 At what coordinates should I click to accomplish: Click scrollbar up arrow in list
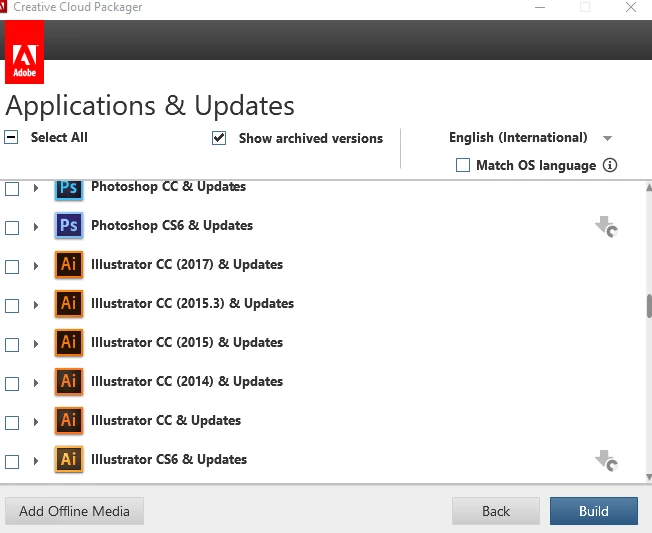click(x=649, y=187)
